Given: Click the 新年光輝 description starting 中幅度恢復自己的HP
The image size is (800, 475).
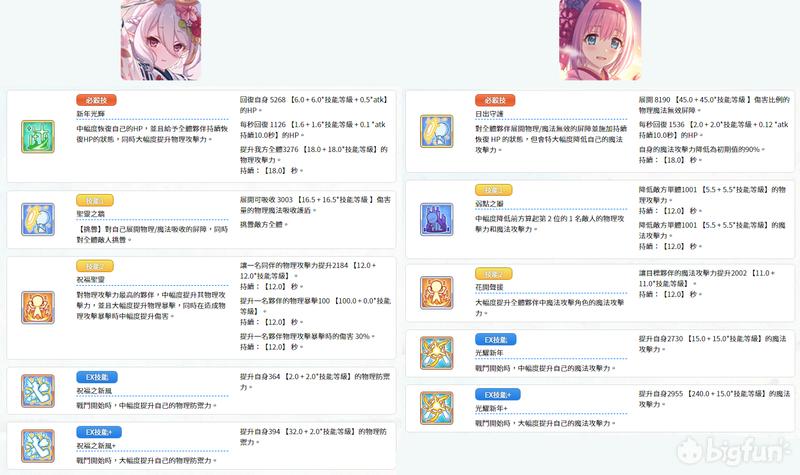Looking at the screenshot, I should tap(152, 134).
